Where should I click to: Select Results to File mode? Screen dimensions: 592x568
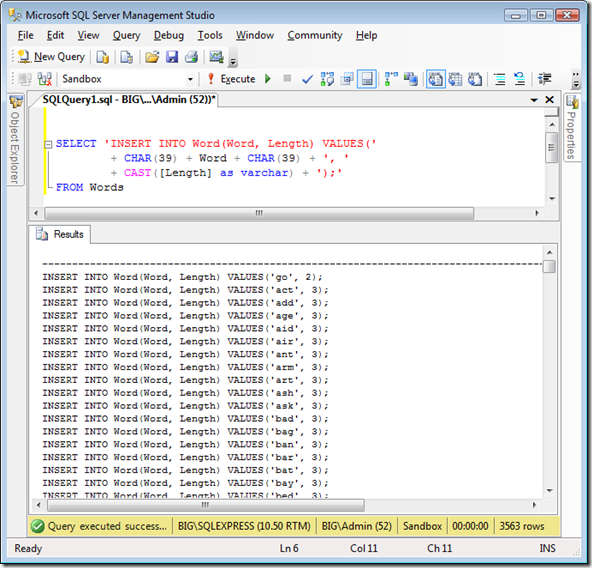(475, 79)
